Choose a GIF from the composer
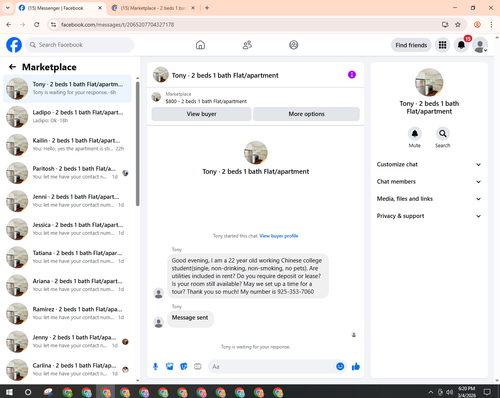The height and width of the screenshot is (398, 500). tap(198, 367)
